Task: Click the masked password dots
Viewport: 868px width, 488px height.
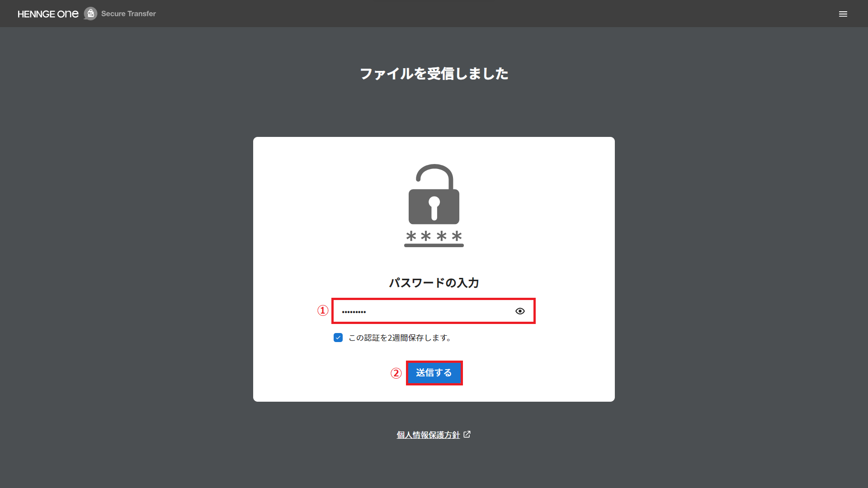Action: click(354, 312)
